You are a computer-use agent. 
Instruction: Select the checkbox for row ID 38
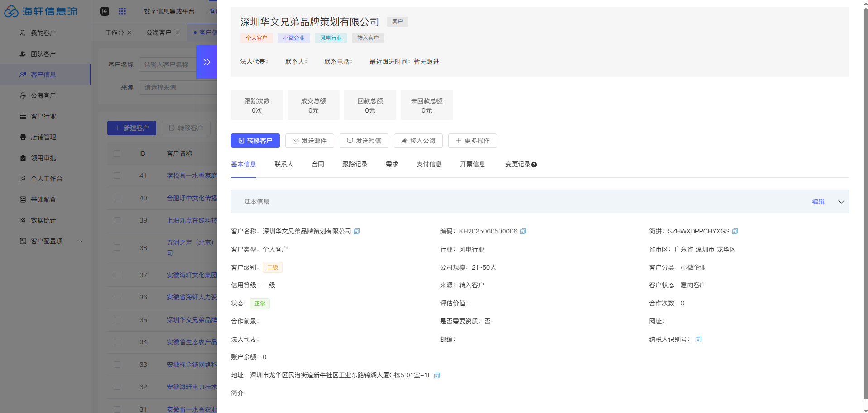pos(117,248)
